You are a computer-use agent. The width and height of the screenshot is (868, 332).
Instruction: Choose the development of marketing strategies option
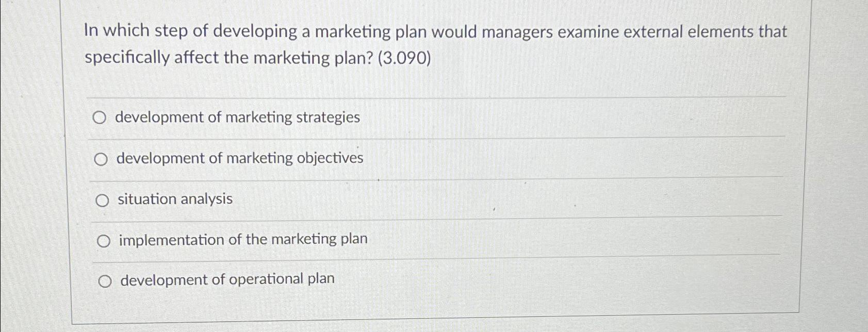[x=101, y=117]
